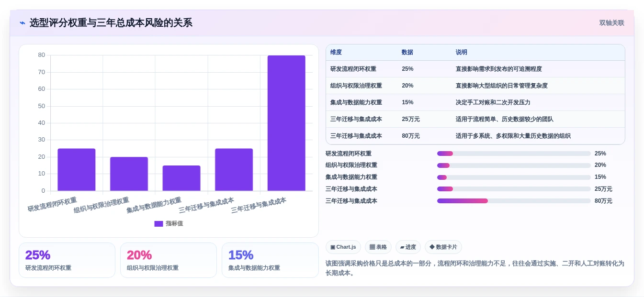Click 组织与权限治理权重 in the table's second row

click(x=356, y=86)
